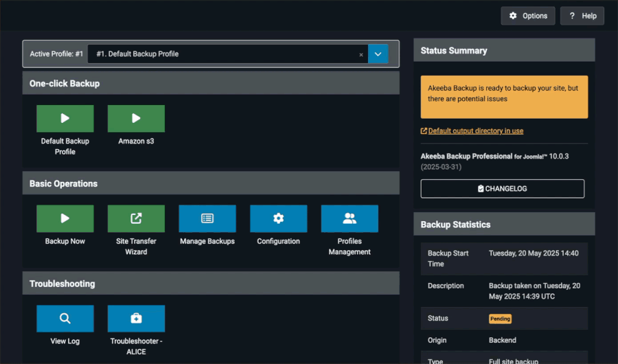Run the Amazon s3 one-click backup
Screen dimensions: 618x364
click(136, 118)
